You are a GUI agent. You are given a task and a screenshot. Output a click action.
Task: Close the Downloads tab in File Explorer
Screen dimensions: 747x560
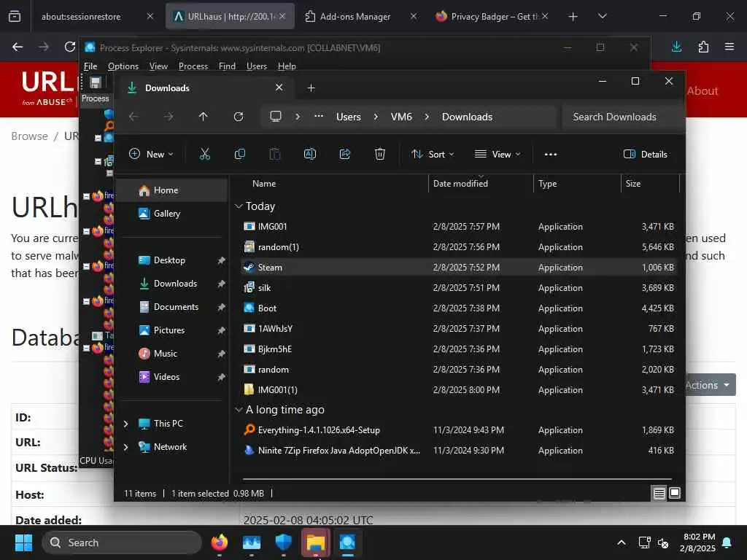279,87
